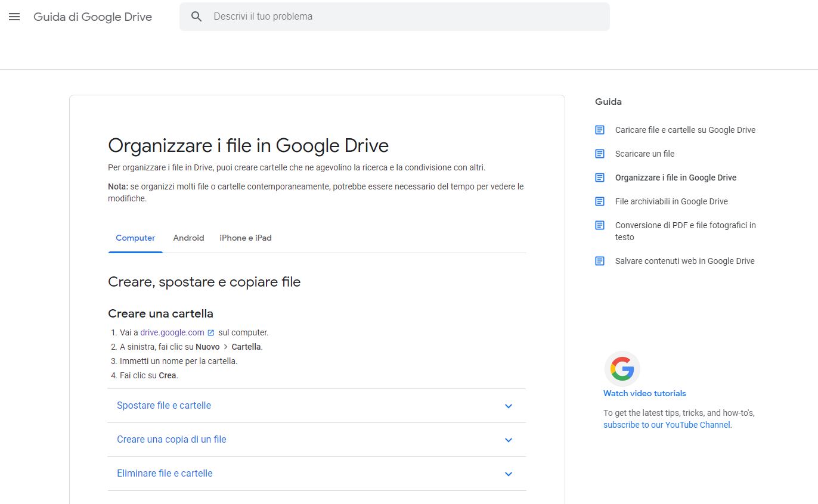Screen dimensions: 818x504
Task: Click the Watch video tutorials link
Action: pos(645,393)
